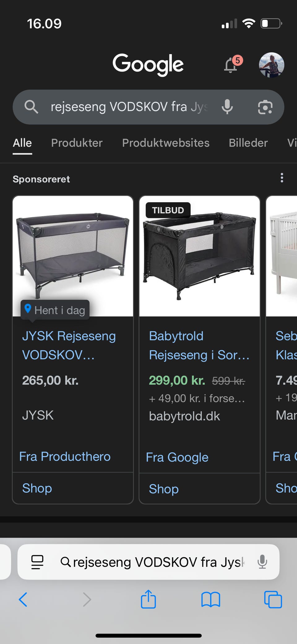Tap the magnifying glass in Google search box

31,107
